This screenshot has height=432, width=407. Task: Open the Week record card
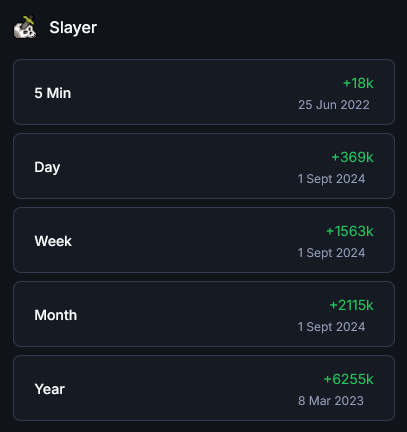204,240
